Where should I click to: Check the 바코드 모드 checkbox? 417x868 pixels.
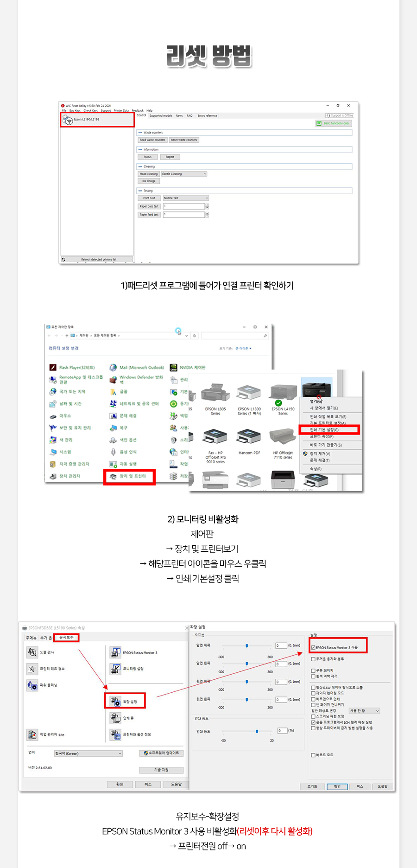(313, 755)
